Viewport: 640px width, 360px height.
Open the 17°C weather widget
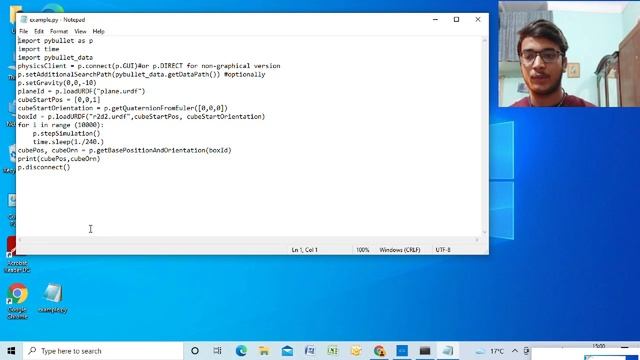489,351
